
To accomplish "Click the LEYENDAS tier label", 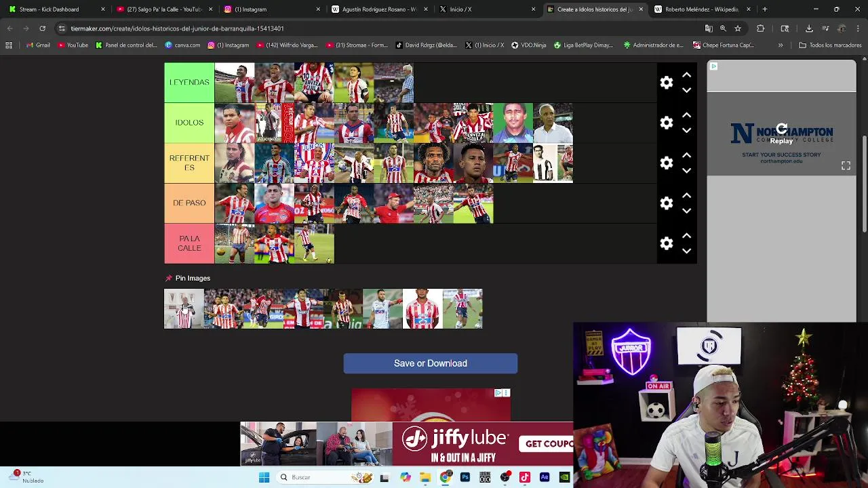I will pyautogui.click(x=189, y=83).
